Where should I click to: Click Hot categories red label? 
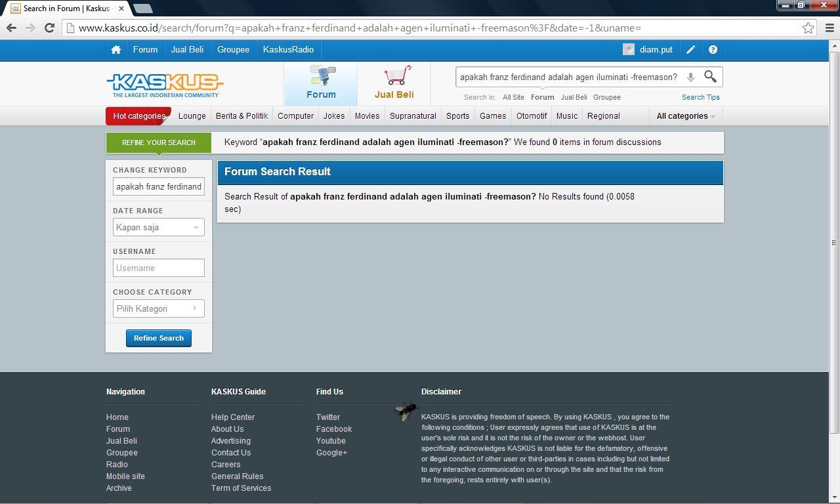[138, 116]
